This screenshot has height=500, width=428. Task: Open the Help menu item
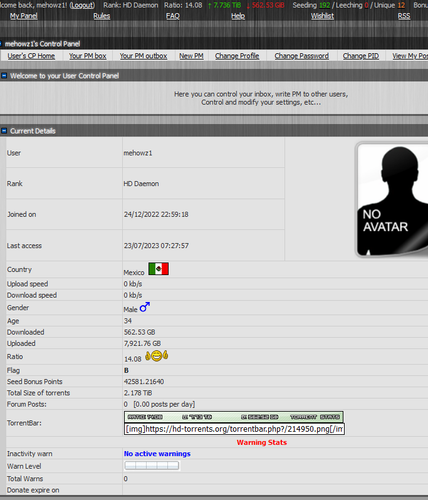point(238,16)
